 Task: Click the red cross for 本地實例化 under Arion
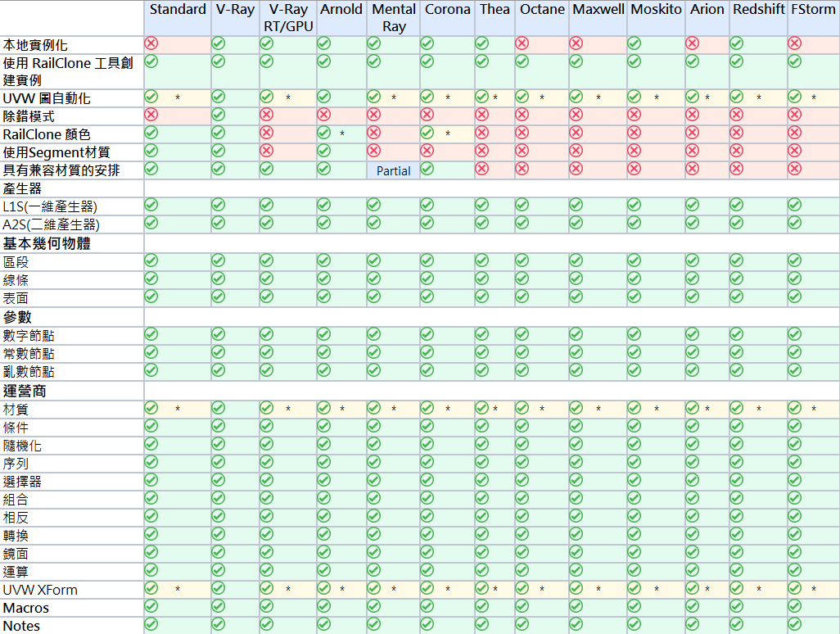coord(692,43)
